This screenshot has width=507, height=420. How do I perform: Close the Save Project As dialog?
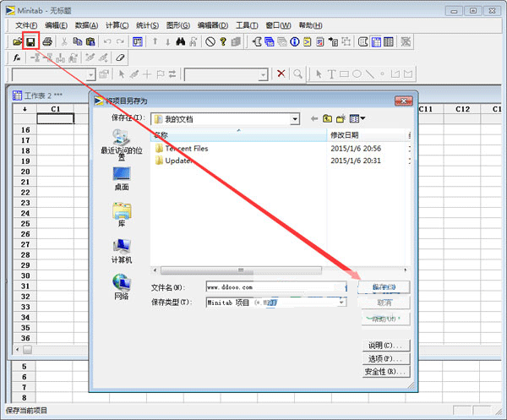(404, 101)
